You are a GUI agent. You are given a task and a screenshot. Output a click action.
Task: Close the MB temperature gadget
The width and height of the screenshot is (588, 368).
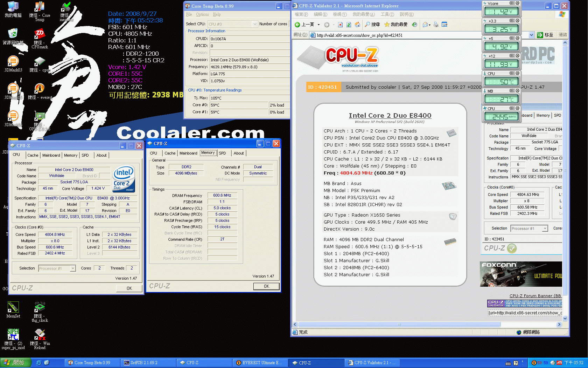point(517,91)
